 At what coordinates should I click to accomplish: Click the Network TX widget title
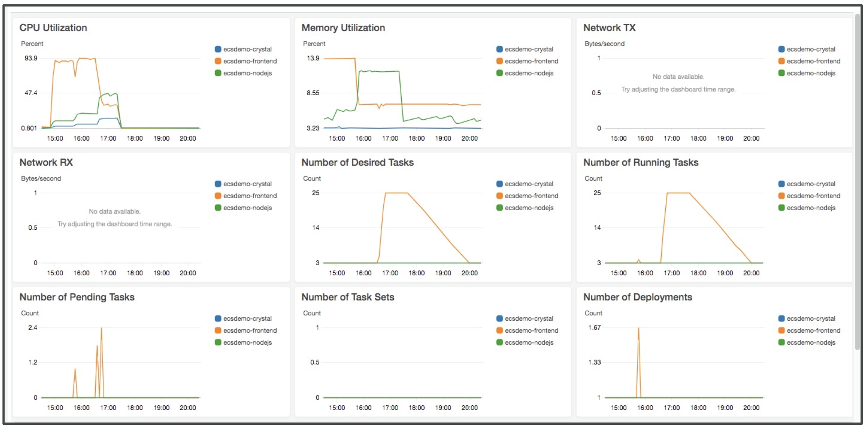pos(609,28)
